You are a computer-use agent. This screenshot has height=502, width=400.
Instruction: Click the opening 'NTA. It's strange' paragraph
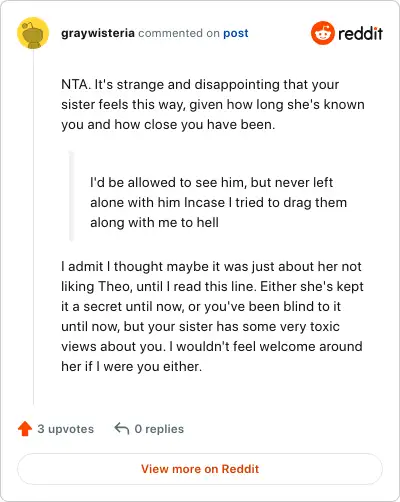point(213,104)
